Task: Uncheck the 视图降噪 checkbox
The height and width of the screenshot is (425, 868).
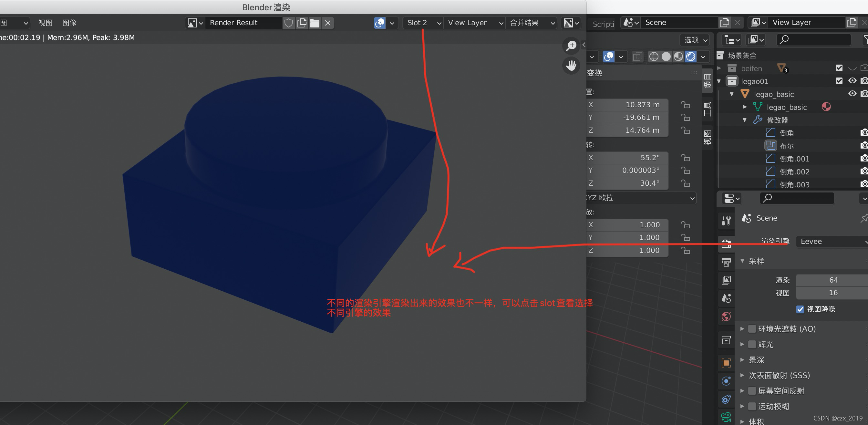Action: point(800,309)
